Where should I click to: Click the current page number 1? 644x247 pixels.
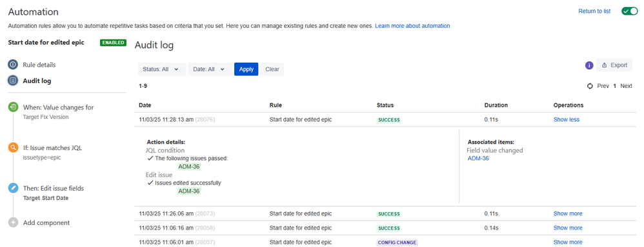point(615,86)
